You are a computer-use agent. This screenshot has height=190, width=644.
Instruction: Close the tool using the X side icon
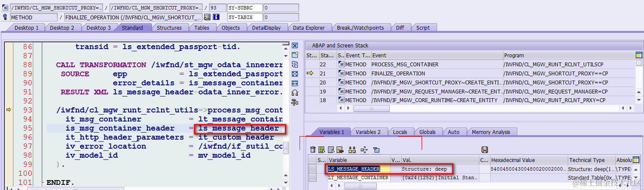click(295, 46)
